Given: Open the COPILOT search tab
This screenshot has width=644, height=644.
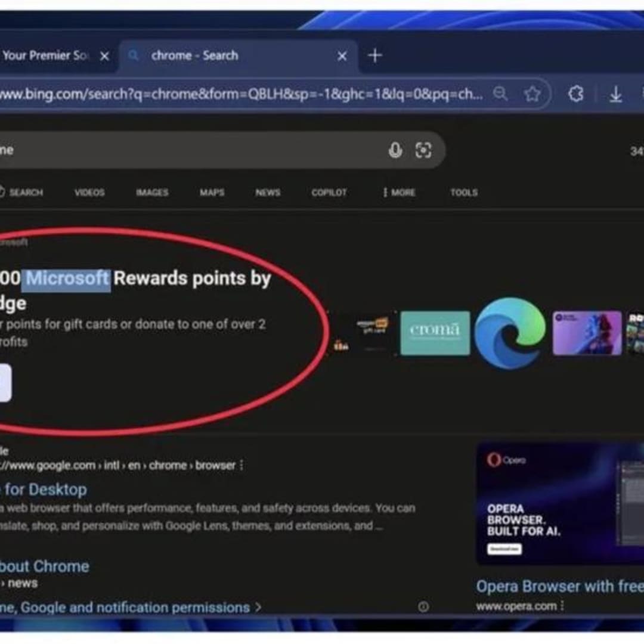Looking at the screenshot, I should (x=329, y=192).
